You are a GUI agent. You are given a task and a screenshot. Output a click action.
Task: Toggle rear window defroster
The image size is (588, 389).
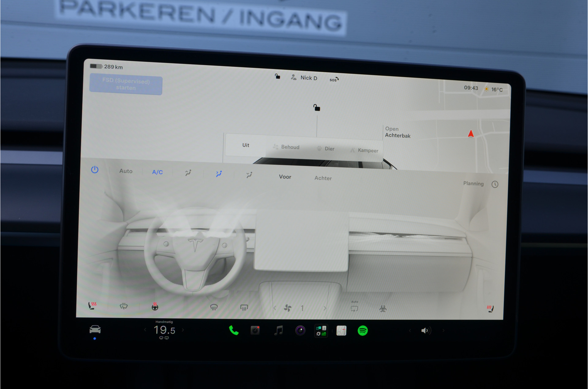tap(244, 307)
